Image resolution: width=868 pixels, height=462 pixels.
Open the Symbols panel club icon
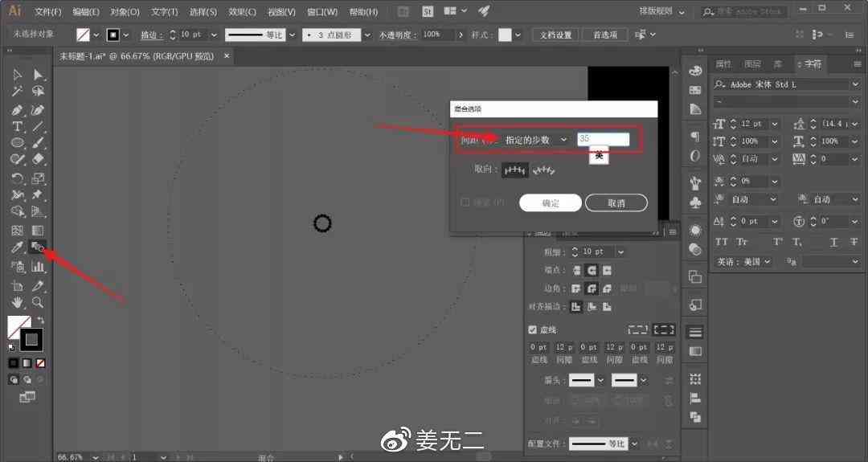point(695,202)
